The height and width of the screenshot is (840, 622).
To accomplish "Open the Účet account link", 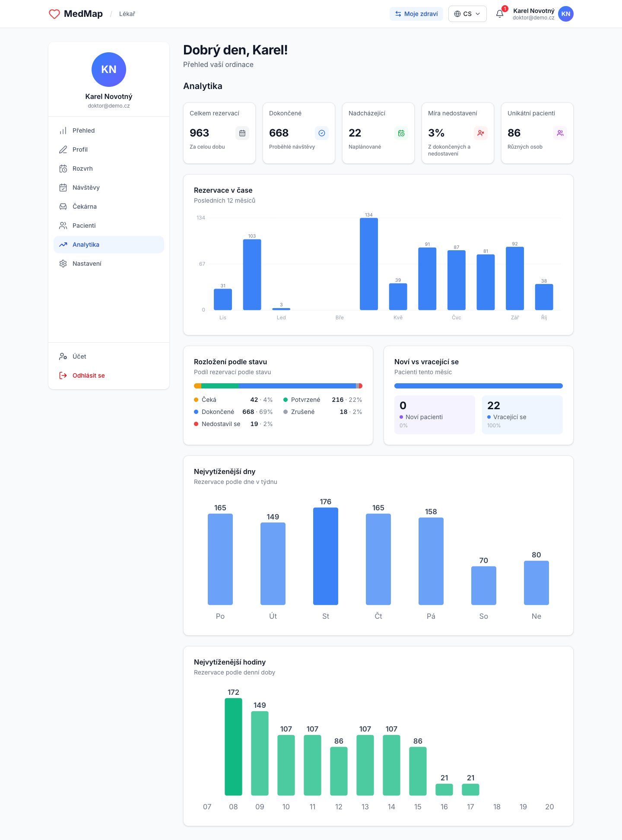I will [109, 356].
